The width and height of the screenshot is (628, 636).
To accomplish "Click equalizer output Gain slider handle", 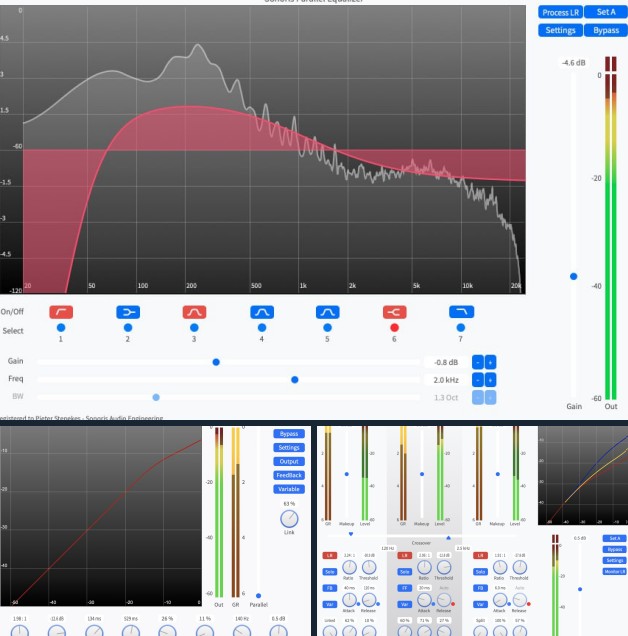I will [x=574, y=276].
